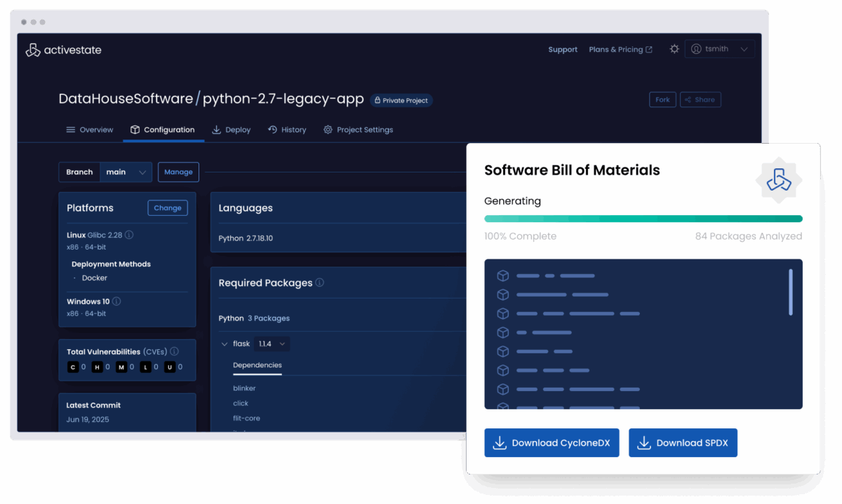Click the Total Vulnerabilities info icon
Image resolution: width=842 pixels, height=504 pixels.
coord(174,351)
